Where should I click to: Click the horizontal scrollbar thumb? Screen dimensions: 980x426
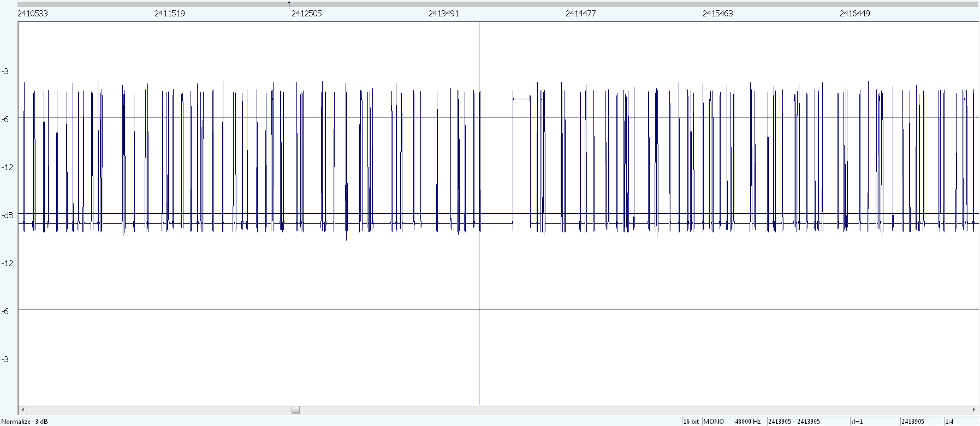295,410
